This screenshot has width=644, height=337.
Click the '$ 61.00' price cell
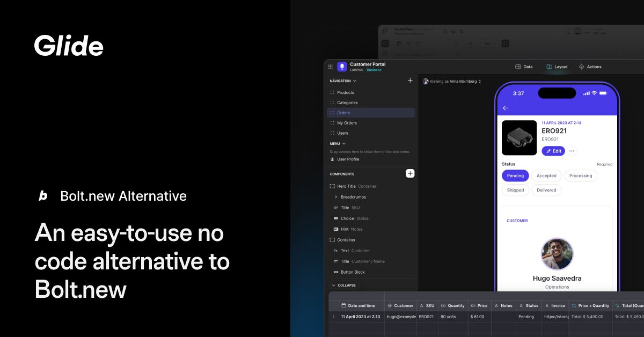pos(478,317)
